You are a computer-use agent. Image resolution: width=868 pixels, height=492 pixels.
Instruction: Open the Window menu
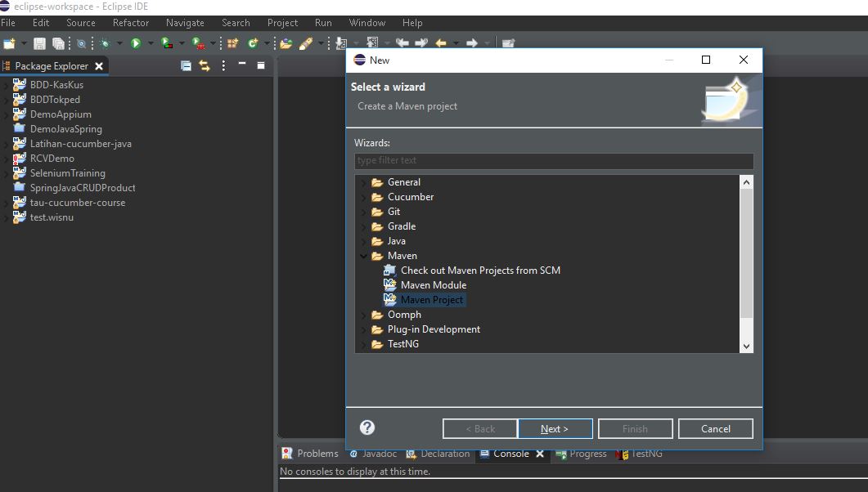click(367, 23)
